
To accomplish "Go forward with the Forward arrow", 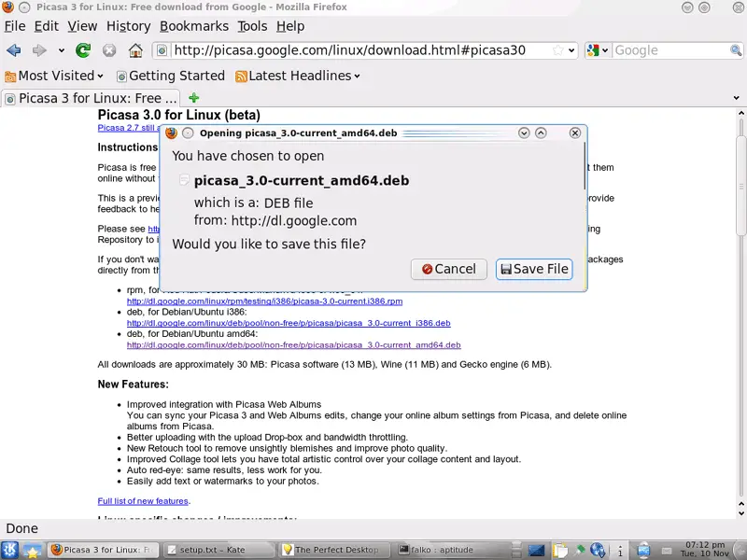I will tap(39, 50).
